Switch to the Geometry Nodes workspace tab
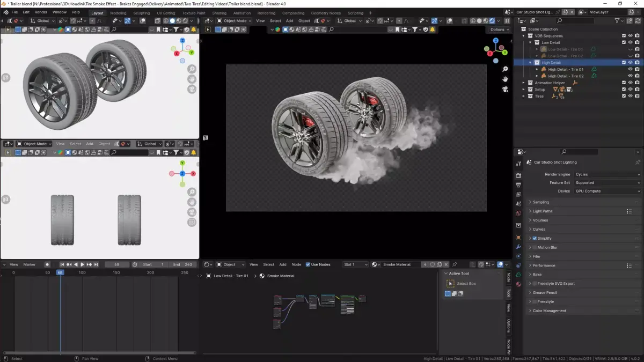The image size is (644, 362). click(326, 13)
